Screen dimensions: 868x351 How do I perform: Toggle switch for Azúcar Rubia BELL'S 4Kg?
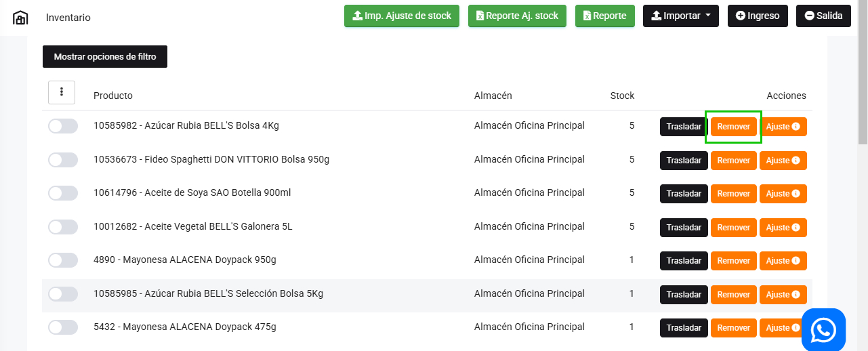(x=63, y=126)
